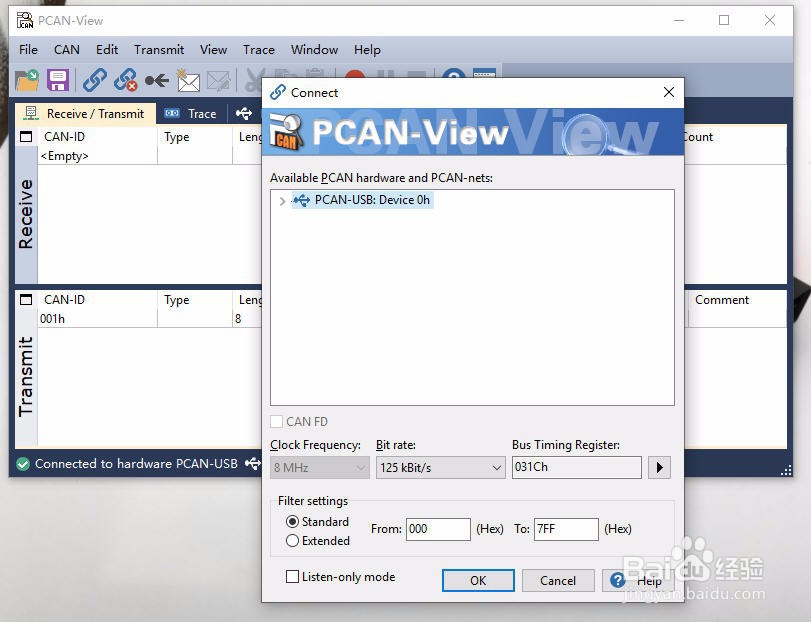Click 'Connected to hardware PCAN-USB' status text
811x622 pixels.
tap(136, 463)
